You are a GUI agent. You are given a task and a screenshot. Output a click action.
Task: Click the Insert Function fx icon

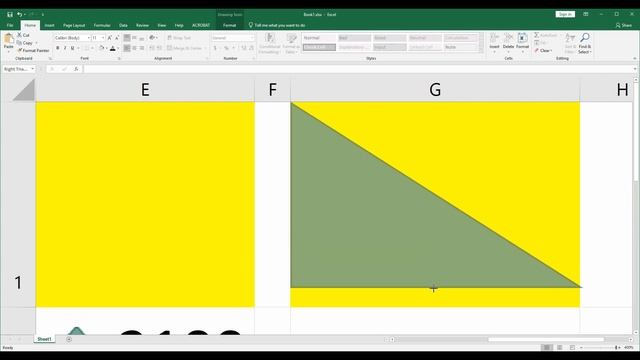click(76, 69)
